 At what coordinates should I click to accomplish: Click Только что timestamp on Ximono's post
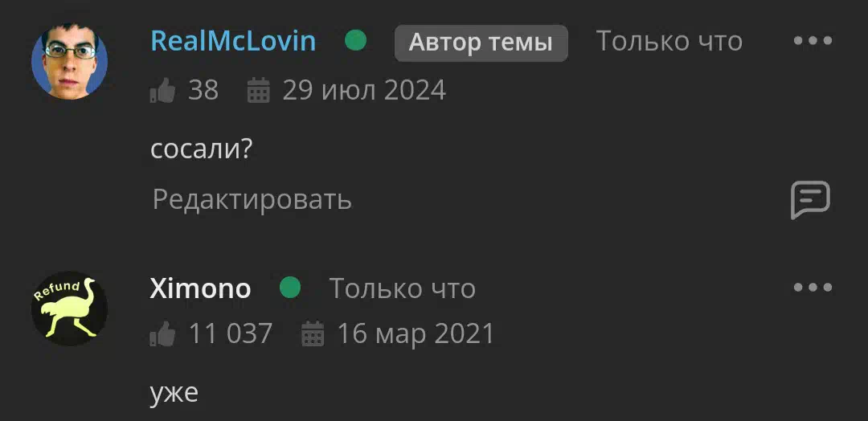pos(403,288)
